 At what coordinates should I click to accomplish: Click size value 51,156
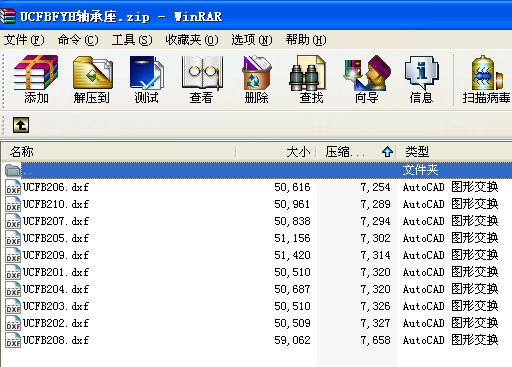point(292,238)
